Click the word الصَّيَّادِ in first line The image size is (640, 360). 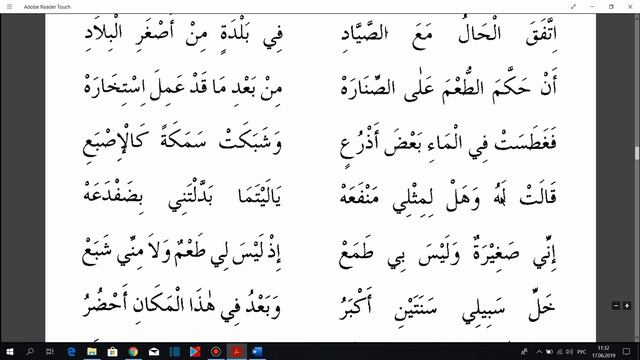[x=364, y=34]
